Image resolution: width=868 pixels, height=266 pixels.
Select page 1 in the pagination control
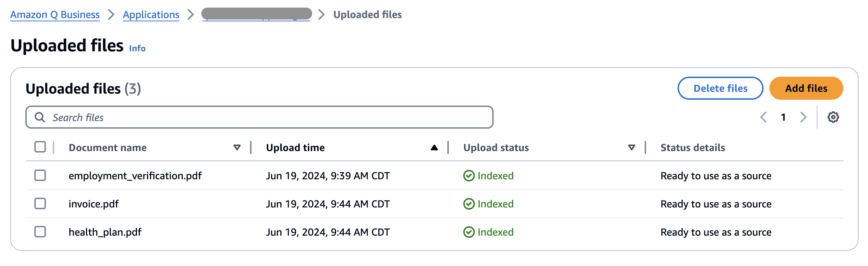(783, 117)
